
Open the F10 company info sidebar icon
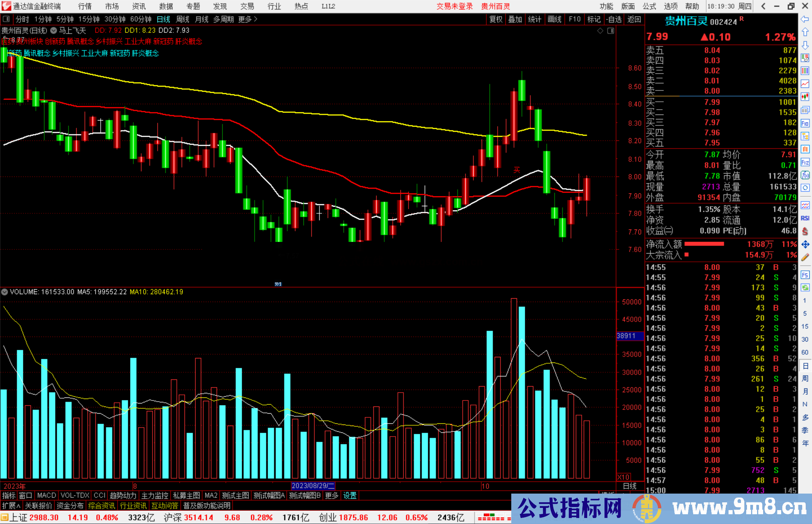pos(805,123)
